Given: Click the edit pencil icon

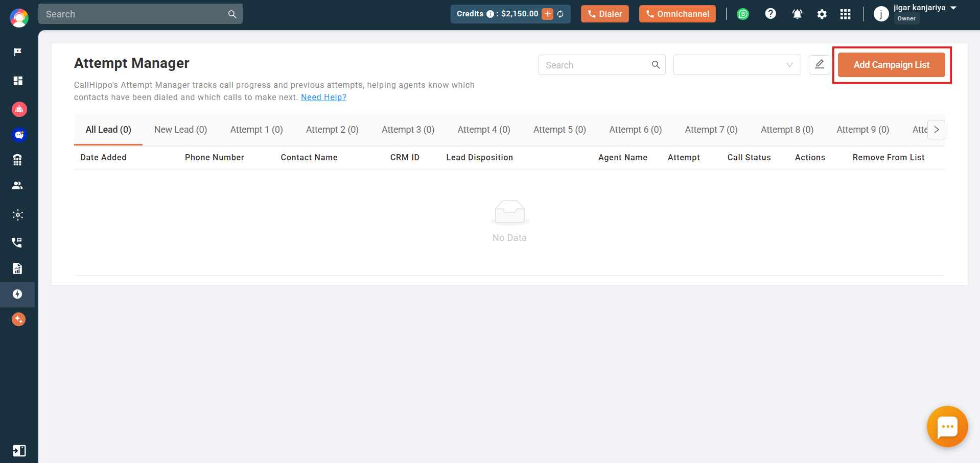Looking at the screenshot, I should 819,65.
